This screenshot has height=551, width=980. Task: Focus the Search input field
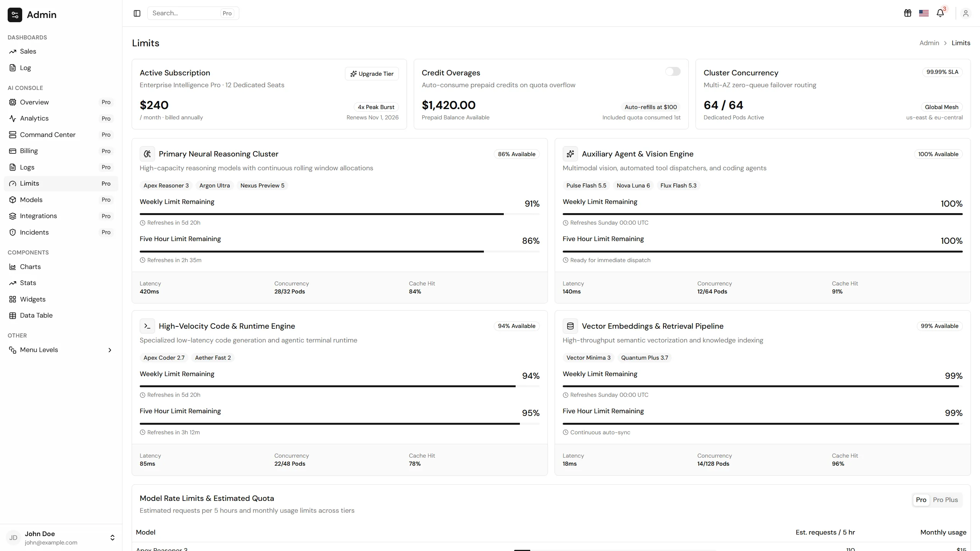click(193, 13)
